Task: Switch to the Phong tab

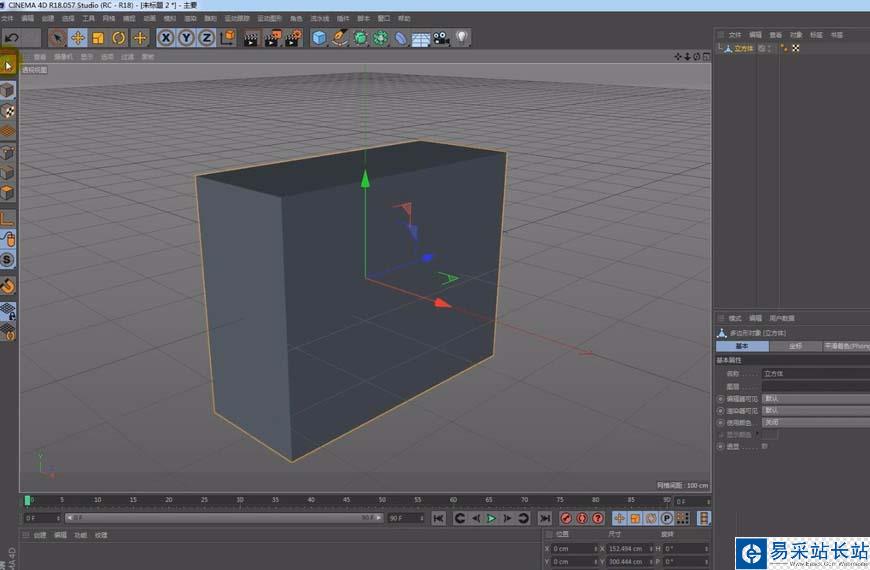Action: (x=846, y=346)
